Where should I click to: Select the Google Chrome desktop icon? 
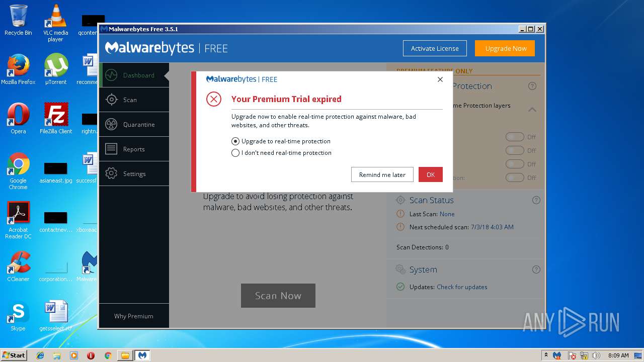point(18,171)
